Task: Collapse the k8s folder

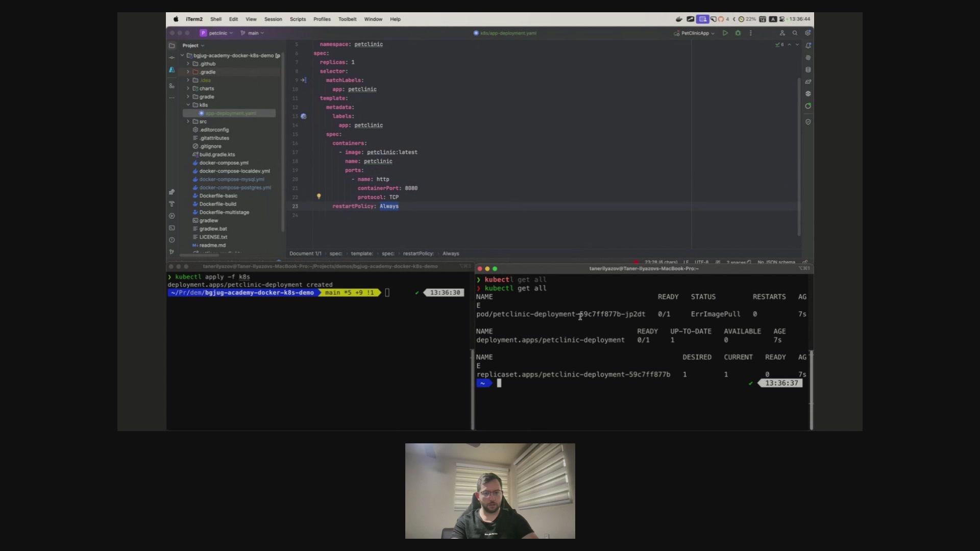Action: 188,105
